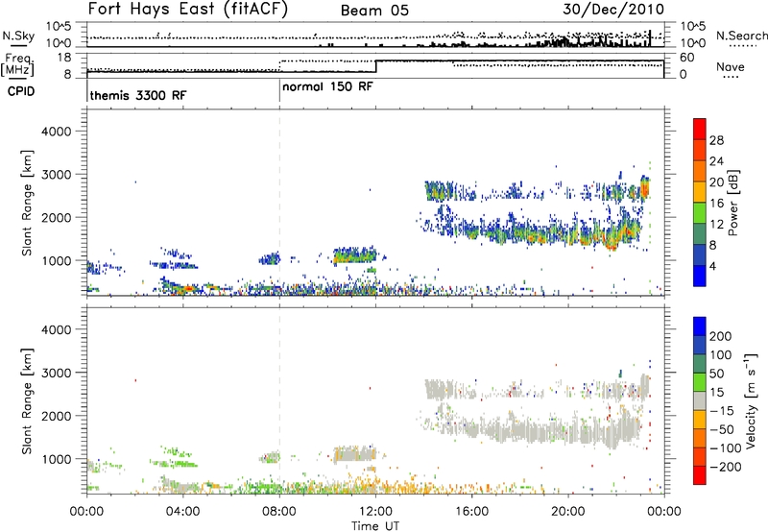Image resolution: width=768 pixels, height=532 pixels.
Task: Click the 'themis 3300 RF' CPID text
Action: [x=138, y=95]
